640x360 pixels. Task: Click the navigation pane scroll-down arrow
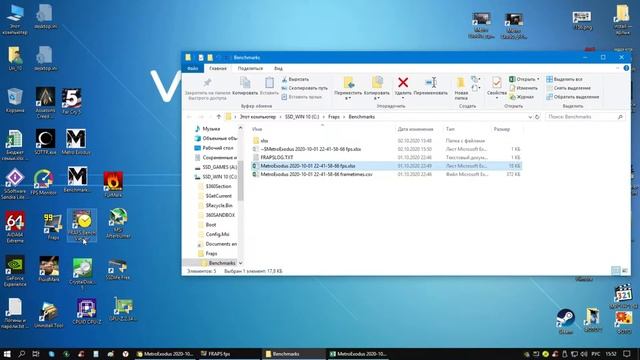pos(240,263)
